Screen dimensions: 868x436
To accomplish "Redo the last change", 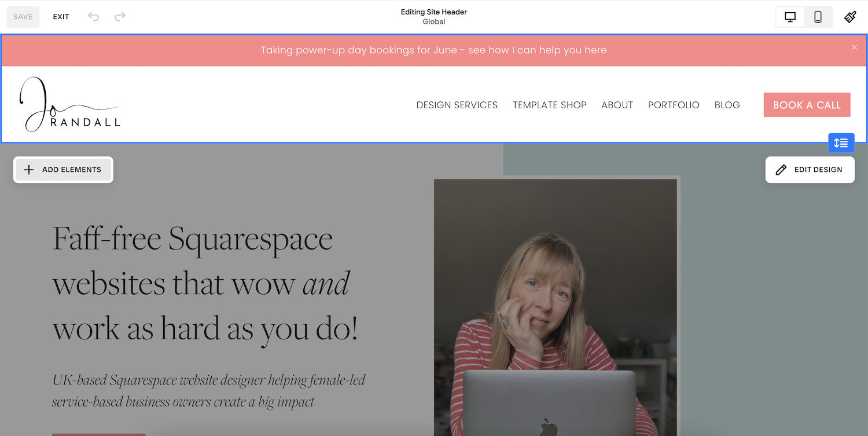I will 120,16.
